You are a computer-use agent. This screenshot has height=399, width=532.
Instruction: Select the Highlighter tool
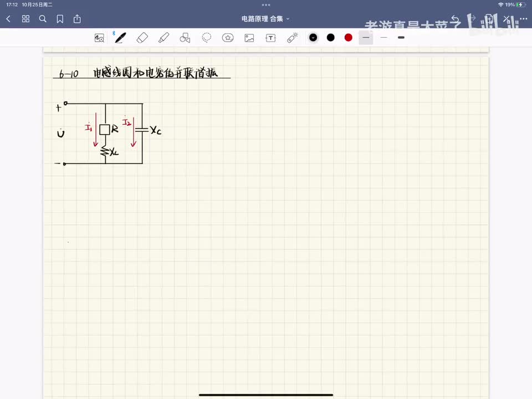[x=164, y=38]
